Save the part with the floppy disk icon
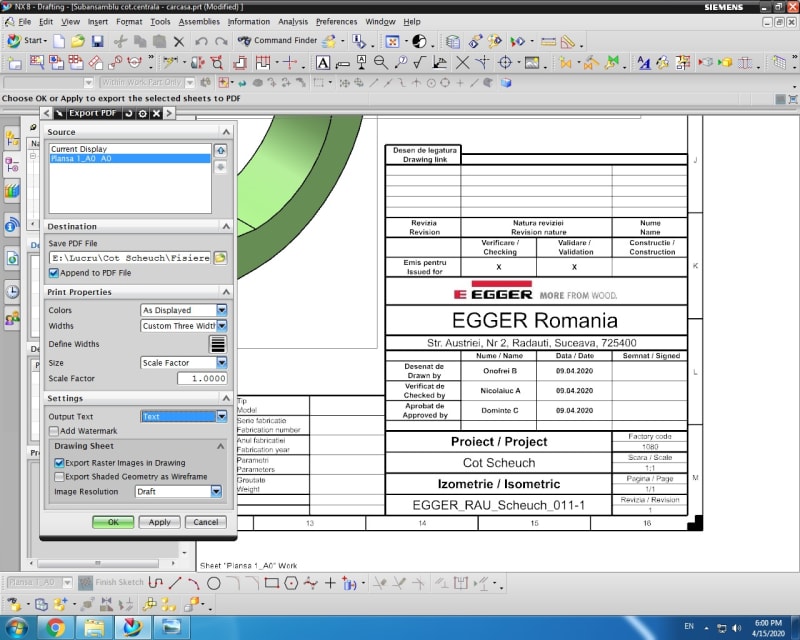The image size is (800, 640). 97,41
